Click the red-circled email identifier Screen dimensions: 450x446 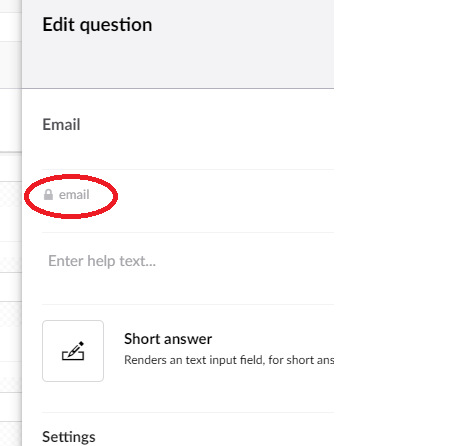(x=71, y=196)
